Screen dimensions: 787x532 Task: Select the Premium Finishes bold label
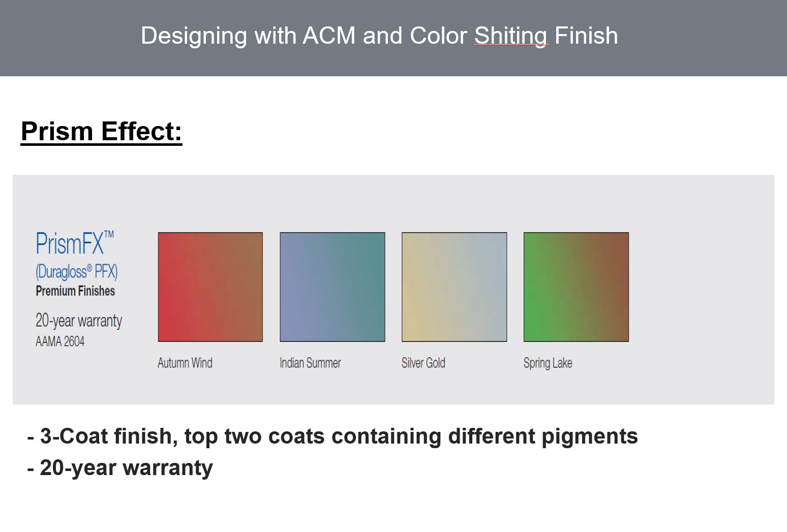(x=75, y=291)
